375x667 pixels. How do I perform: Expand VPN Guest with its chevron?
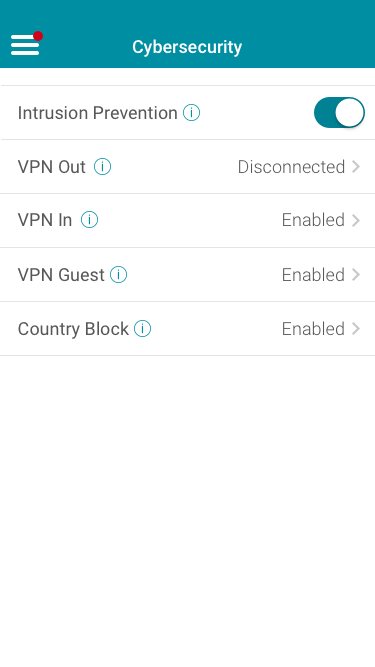click(x=356, y=275)
